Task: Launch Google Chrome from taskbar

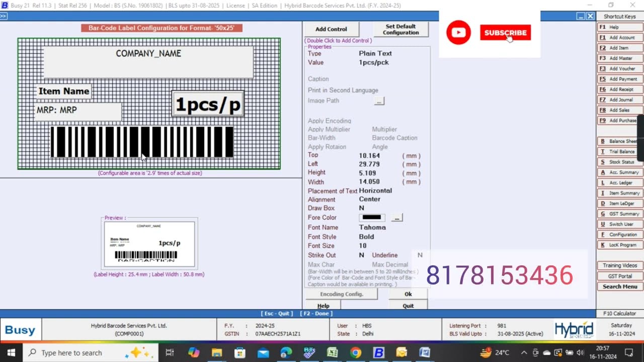Action: pos(356,352)
